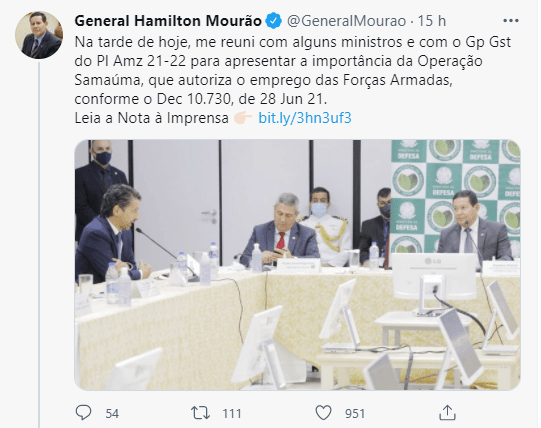Click the 951 likes count
Viewport: 541px width, 428px height.
point(355,413)
